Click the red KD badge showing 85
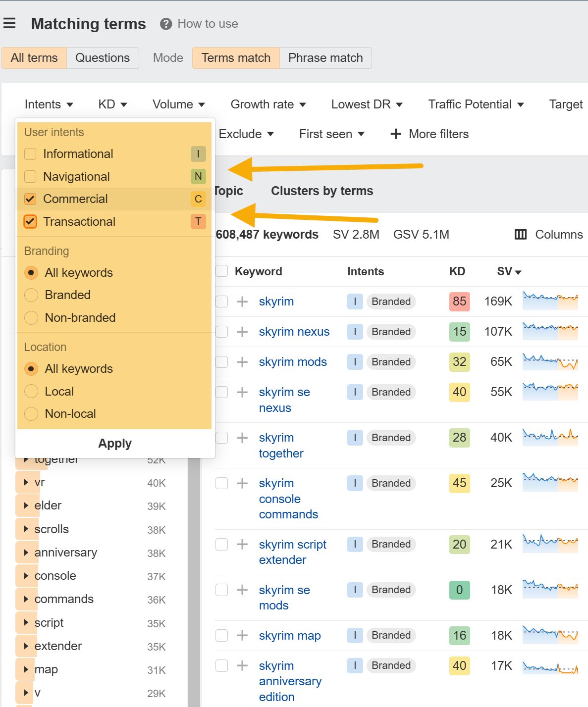Viewport: 588px width, 707px height. [x=459, y=301]
